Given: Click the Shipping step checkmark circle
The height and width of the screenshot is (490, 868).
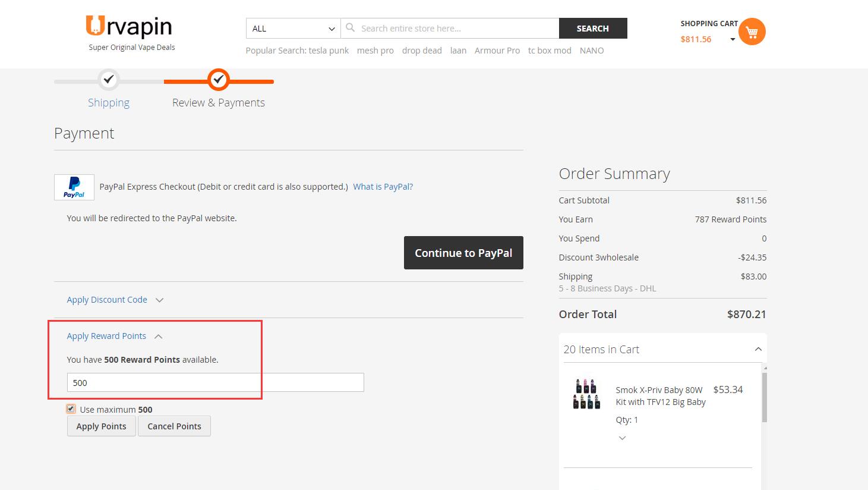Looking at the screenshot, I should 108,79.
